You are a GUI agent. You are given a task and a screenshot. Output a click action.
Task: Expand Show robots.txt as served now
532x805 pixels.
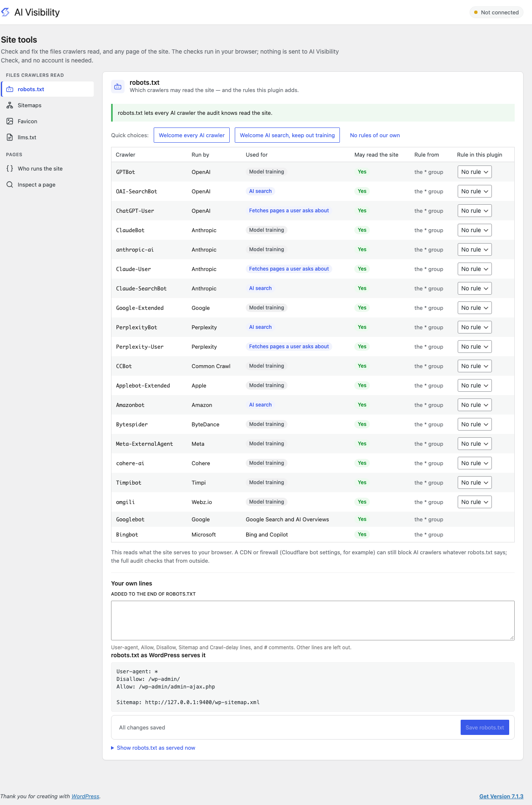click(x=153, y=748)
